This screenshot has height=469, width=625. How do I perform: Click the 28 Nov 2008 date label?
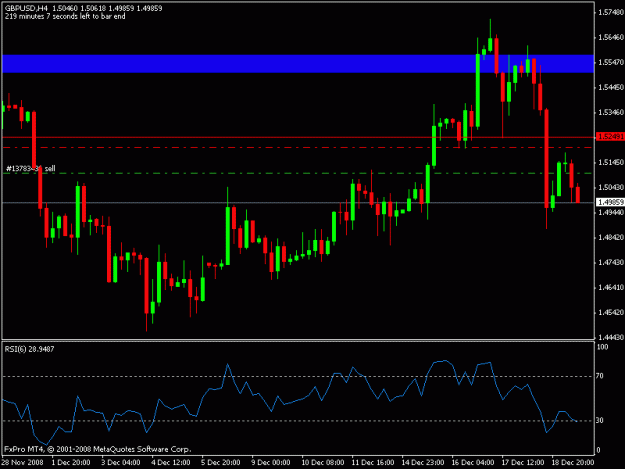(x=22, y=463)
